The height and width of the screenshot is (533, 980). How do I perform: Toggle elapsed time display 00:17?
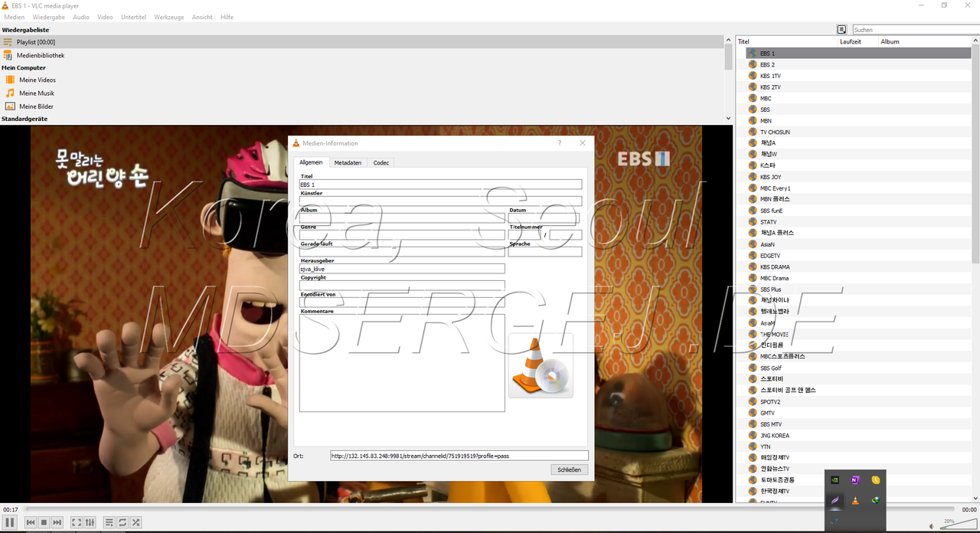pos(10,509)
